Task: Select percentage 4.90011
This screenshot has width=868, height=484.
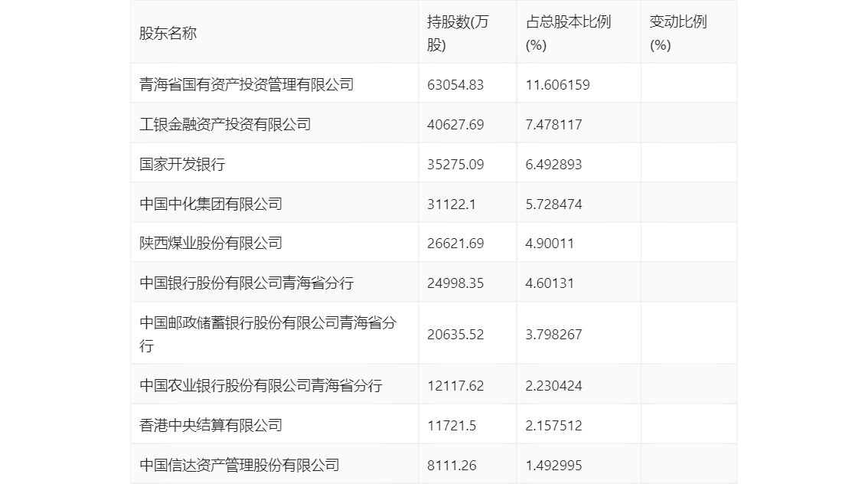Action: [x=550, y=243]
